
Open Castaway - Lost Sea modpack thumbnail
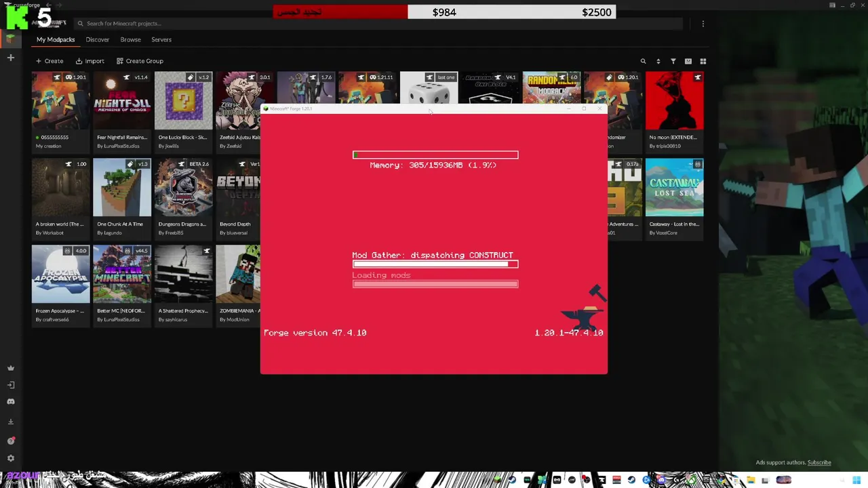[x=675, y=187]
